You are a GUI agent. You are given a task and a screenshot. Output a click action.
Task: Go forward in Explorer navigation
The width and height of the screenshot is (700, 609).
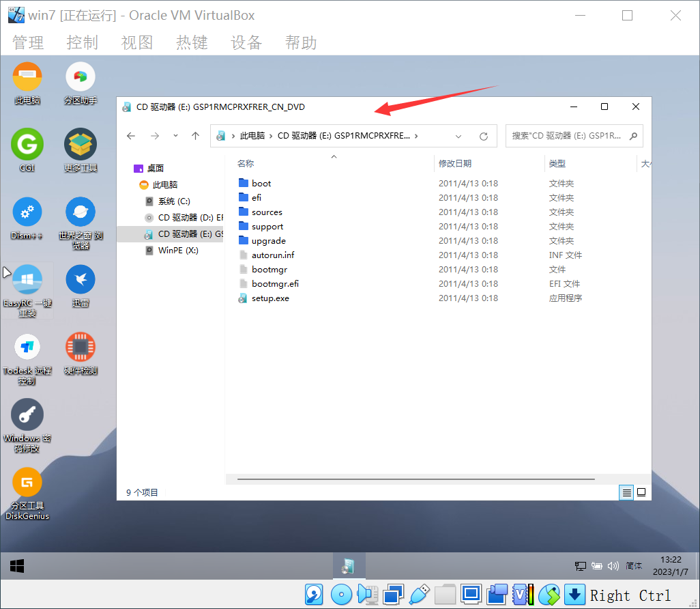tap(154, 136)
